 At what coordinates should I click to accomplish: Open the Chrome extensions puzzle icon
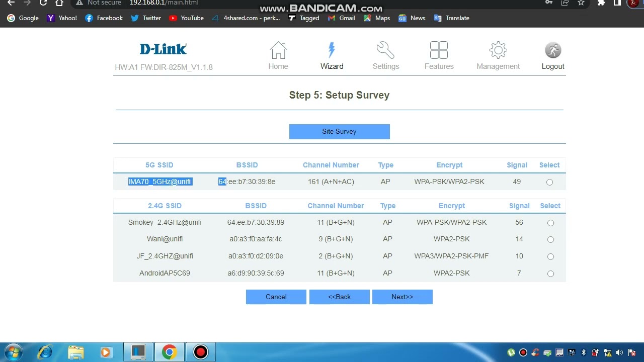pyautogui.click(x=601, y=3)
